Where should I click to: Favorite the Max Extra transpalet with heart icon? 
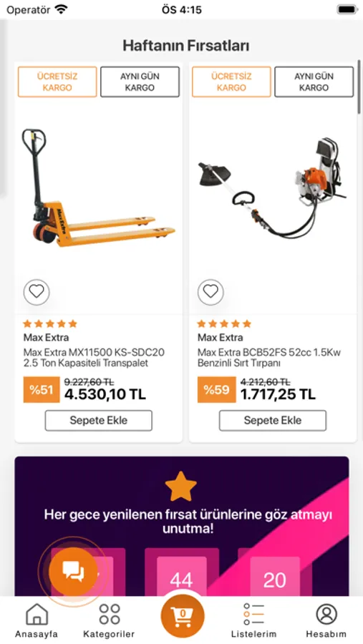coord(37,292)
